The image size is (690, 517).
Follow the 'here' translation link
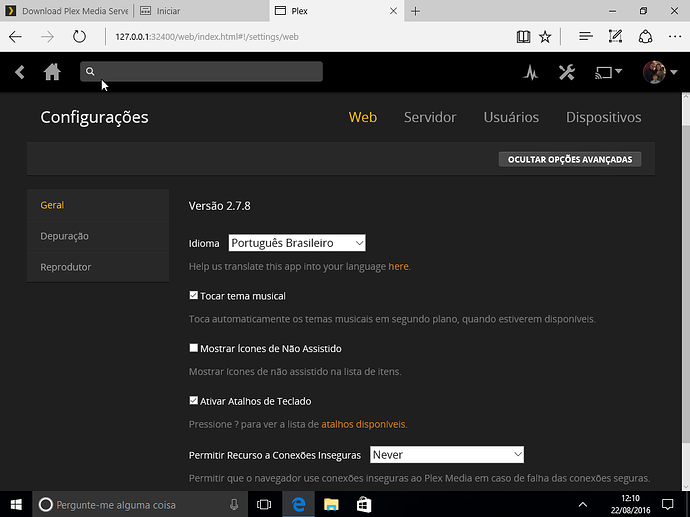coord(398,266)
